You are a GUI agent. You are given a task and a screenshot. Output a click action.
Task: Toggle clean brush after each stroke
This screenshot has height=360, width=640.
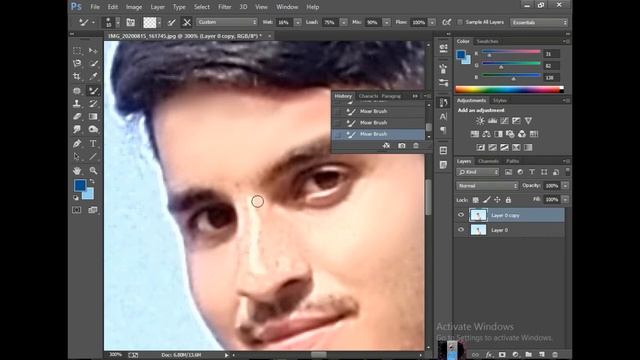point(187,22)
